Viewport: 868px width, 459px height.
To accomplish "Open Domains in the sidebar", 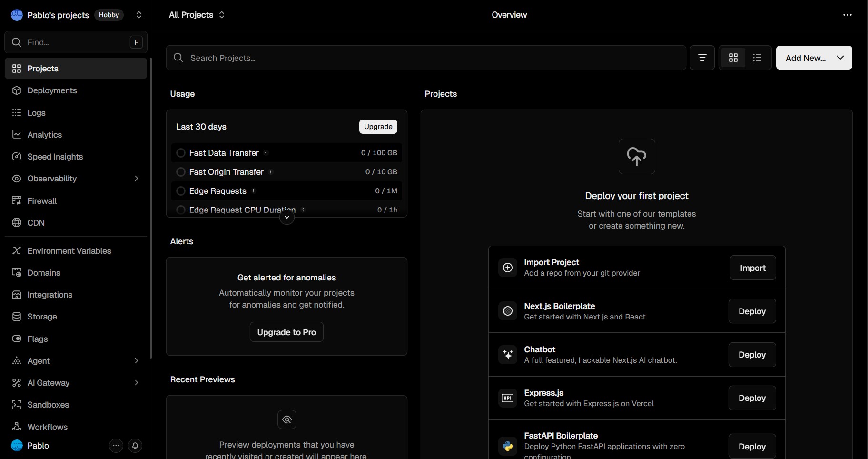I will pos(76,273).
